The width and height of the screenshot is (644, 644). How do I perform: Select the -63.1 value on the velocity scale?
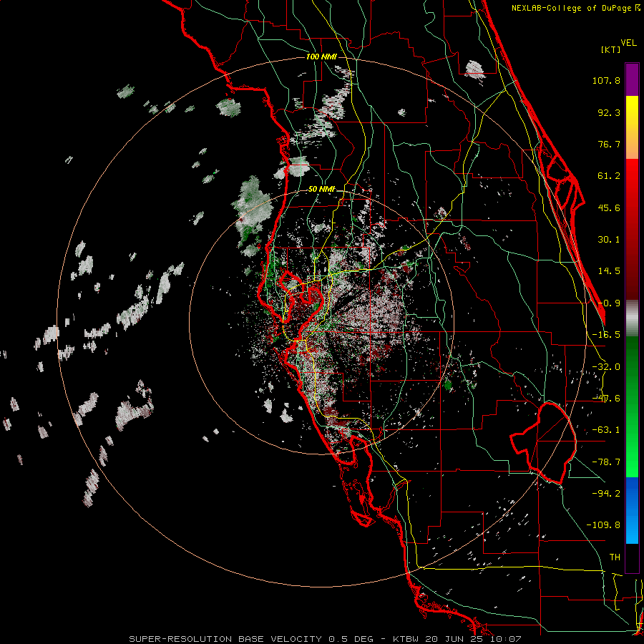pos(606,430)
